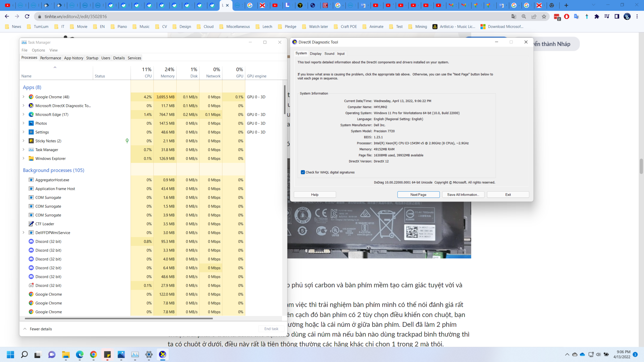Open new Chrome tab with plus
The image size is (644, 362).
pos(566,5)
